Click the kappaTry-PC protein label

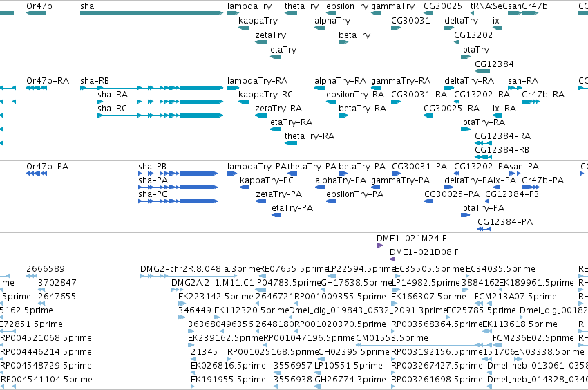pyautogui.click(x=267, y=180)
